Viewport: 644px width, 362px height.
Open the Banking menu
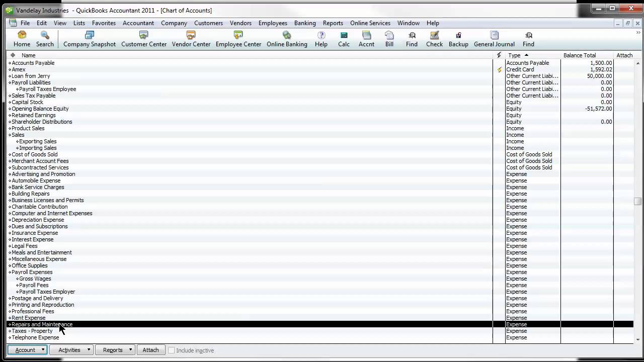[x=305, y=23]
